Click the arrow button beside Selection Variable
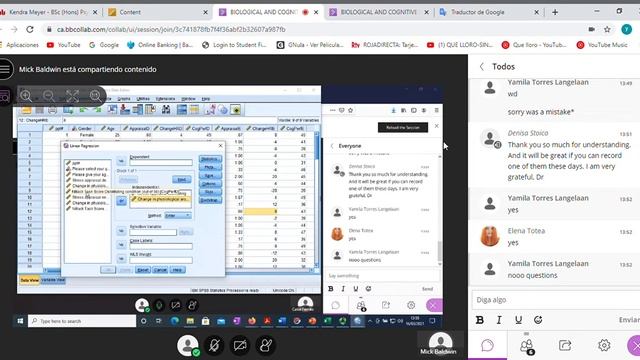Image resolution: width=640 pixels, height=360 pixels. pyautogui.click(x=121, y=231)
